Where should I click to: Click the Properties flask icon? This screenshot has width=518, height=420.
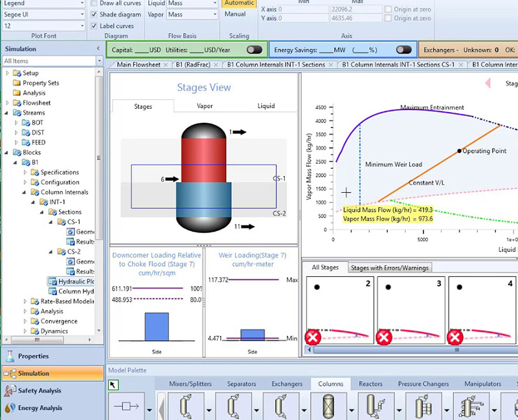tap(10, 356)
